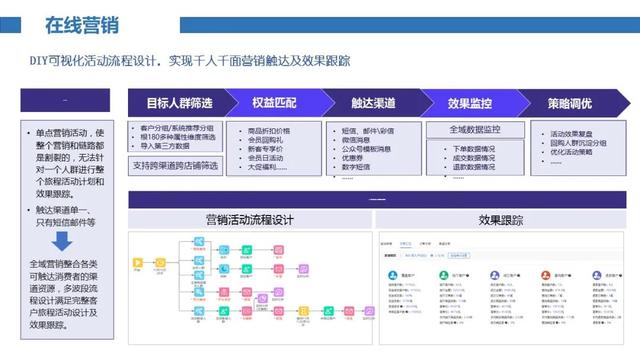The width and height of the screenshot is (640, 360).
Task: Click the yellow start play node in flowchart
Action: [x=138, y=262]
